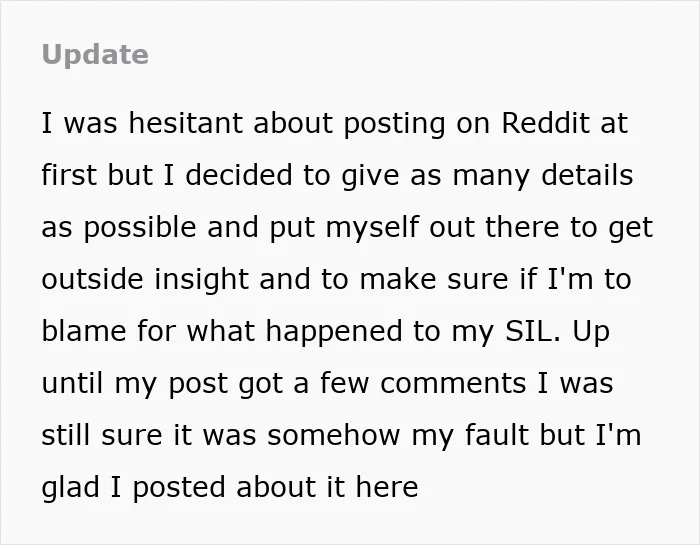Click the word "outside" starting the fourth line
The image size is (700, 545).
click(92, 279)
